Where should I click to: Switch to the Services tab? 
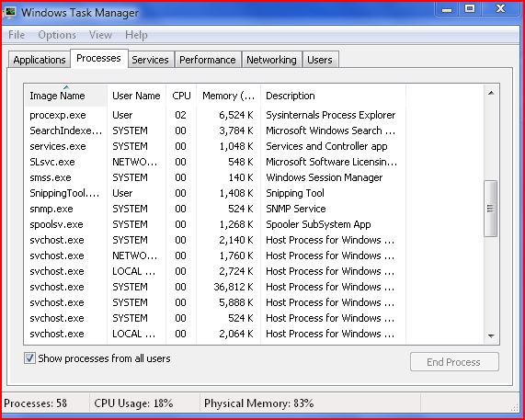150,60
